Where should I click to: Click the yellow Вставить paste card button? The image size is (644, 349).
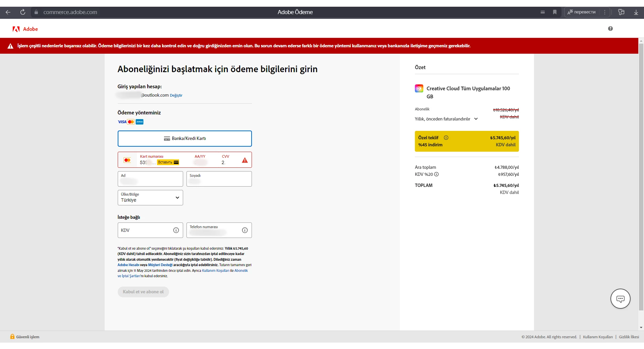(168, 162)
